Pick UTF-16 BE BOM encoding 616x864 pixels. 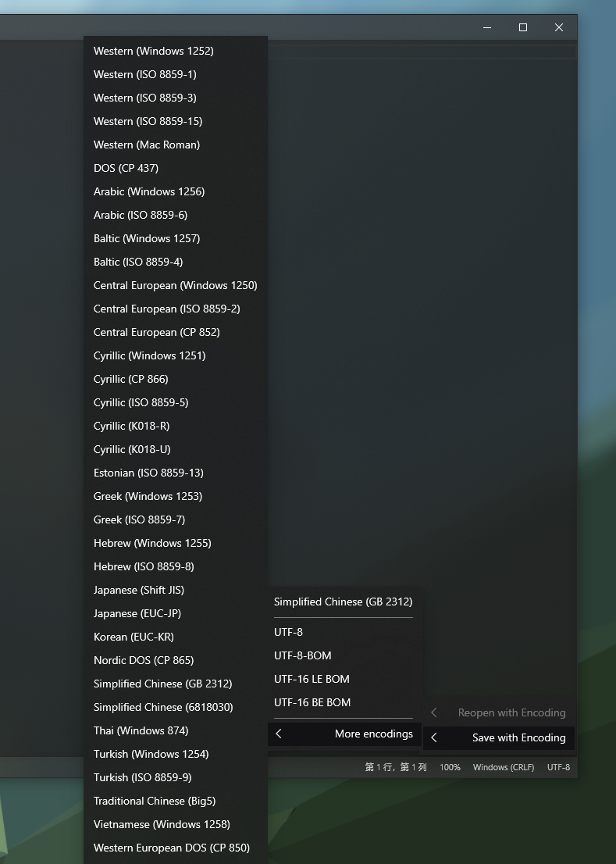344,702
